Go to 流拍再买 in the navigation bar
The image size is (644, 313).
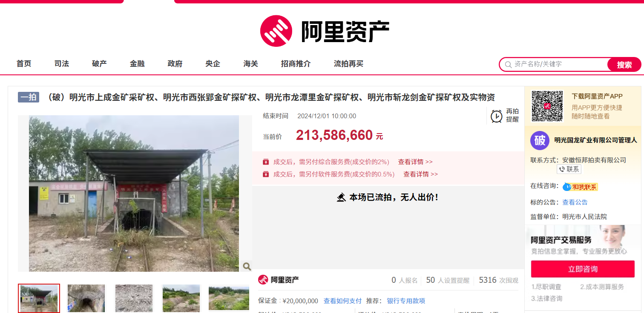tap(348, 64)
